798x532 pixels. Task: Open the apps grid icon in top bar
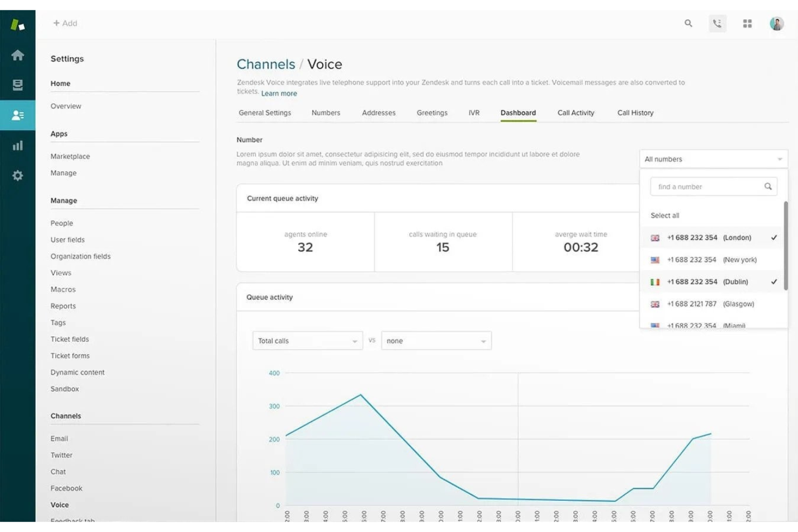pos(747,24)
